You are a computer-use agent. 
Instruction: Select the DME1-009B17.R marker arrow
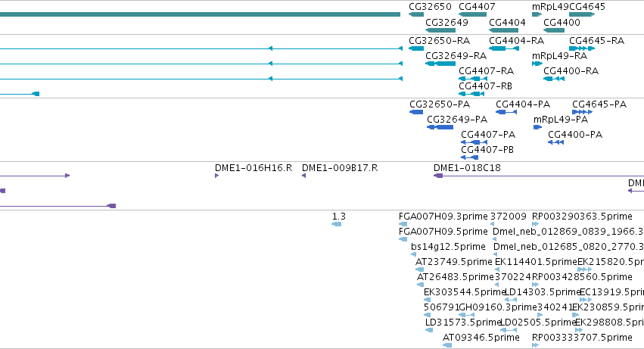pos(304,176)
